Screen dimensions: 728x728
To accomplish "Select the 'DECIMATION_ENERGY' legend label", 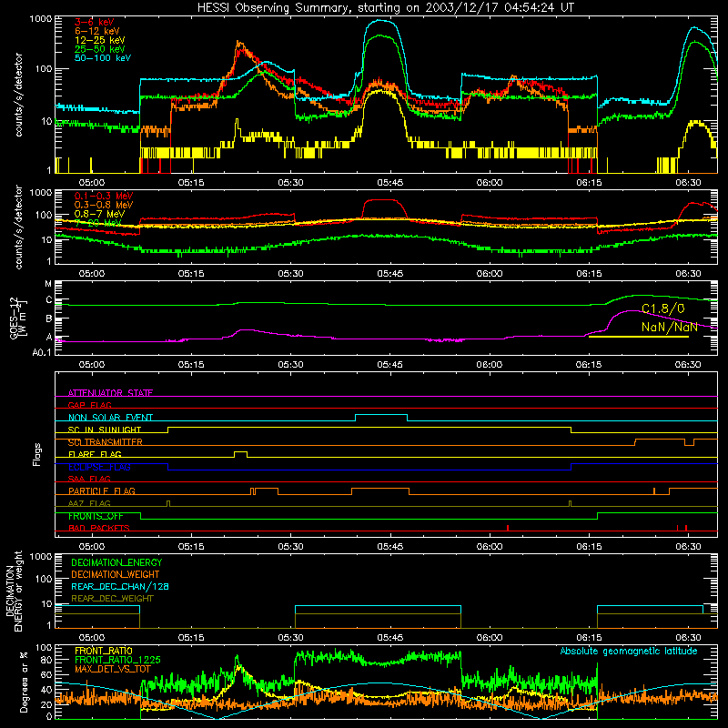I will [x=116, y=562].
